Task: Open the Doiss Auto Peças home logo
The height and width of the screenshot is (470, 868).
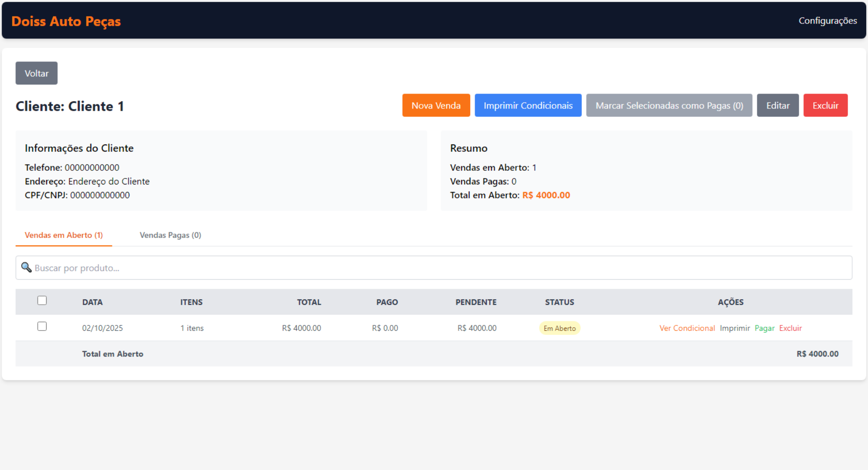Action: pyautogui.click(x=66, y=21)
